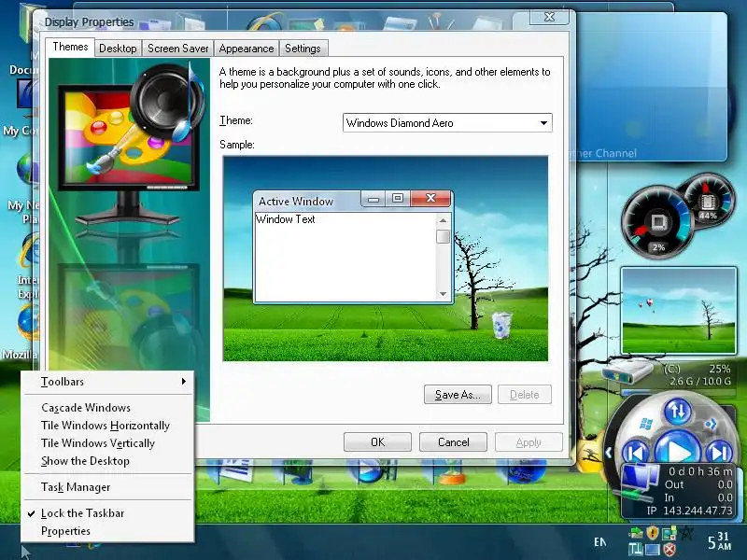Click the network computers icon gadget

[x=638, y=482]
